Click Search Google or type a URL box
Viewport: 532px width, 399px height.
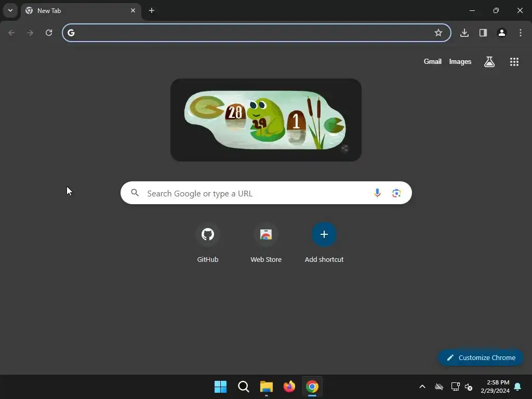tap(266, 193)
